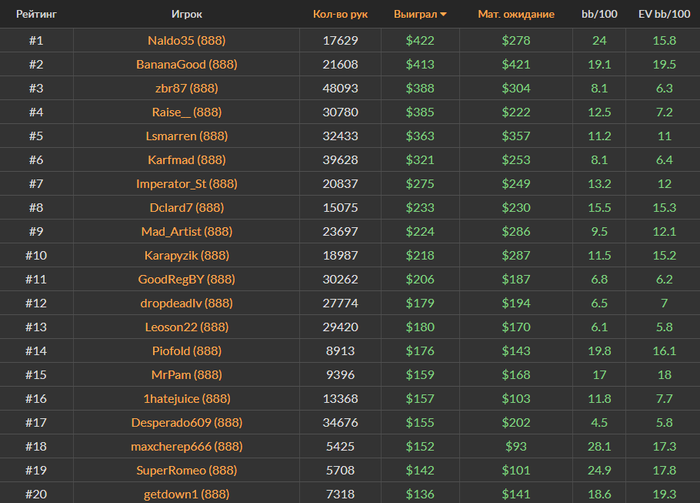Select winnings value $422

tap(420, 41)
